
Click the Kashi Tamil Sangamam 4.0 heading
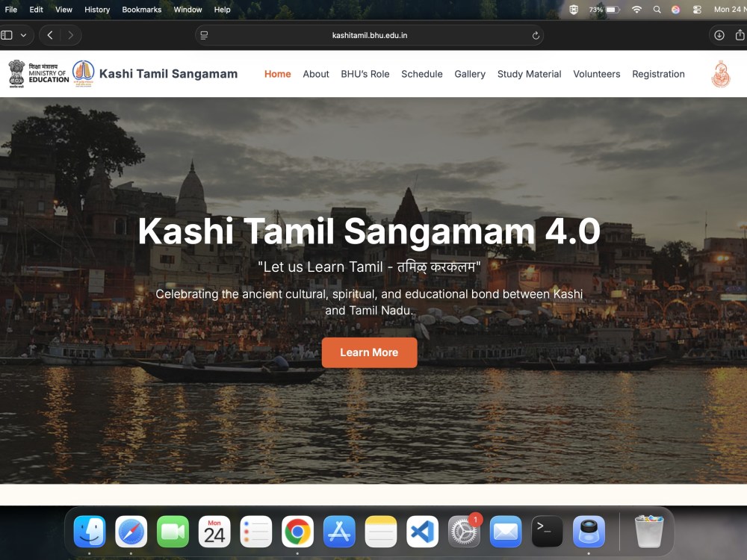click(x=369, y=231)
